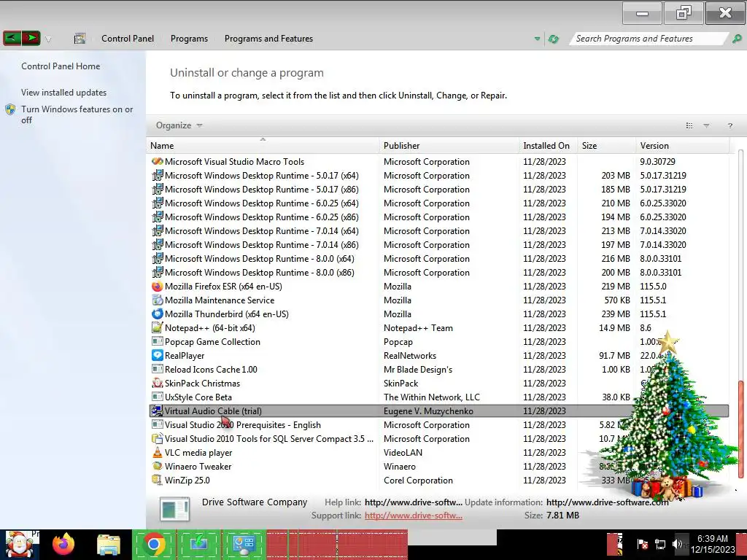Open the Santa Start button
Screen dimensions: 747x560
click(x=19, y=545)
